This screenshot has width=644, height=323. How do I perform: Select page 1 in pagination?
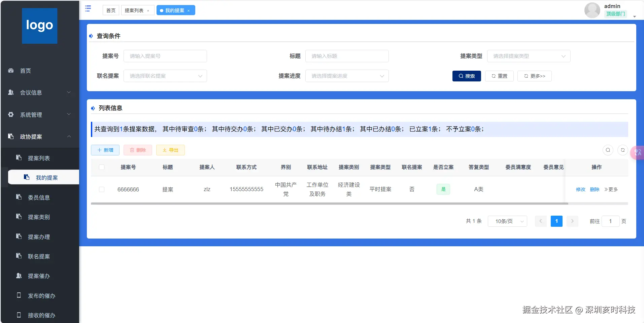pyautogui.click(x=556, y=221)
